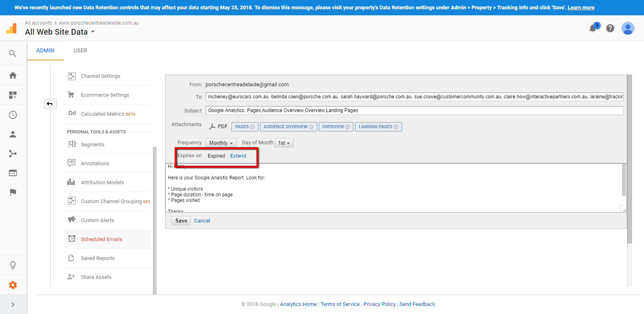Click the Save button

[181, 220]
